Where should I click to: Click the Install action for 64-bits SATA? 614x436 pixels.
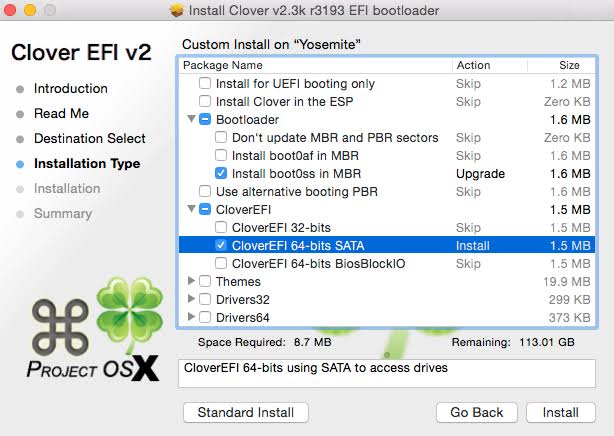tap(473, 246)
